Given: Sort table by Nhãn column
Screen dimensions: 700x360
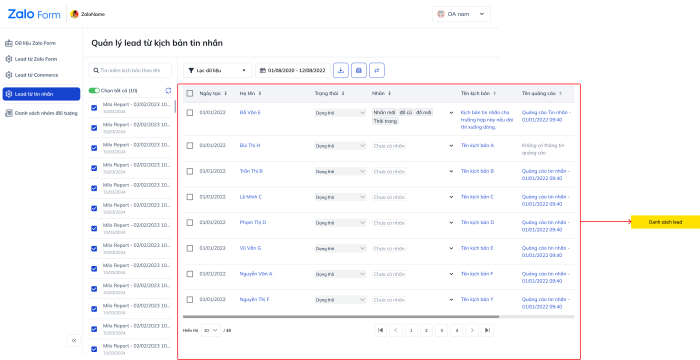Looking at the screenshot, I should pyautogui.click(x=389, y=93).
